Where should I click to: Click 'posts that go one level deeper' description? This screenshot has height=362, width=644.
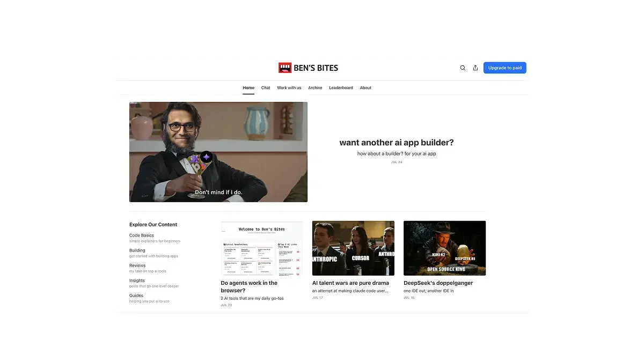coord(154,286)
